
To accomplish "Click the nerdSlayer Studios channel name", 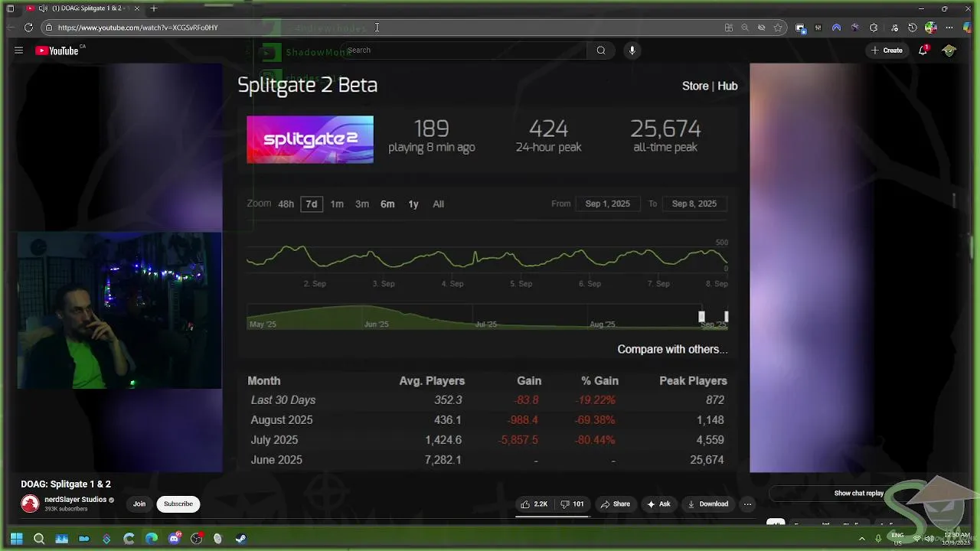I will click(x=75, y=500).
